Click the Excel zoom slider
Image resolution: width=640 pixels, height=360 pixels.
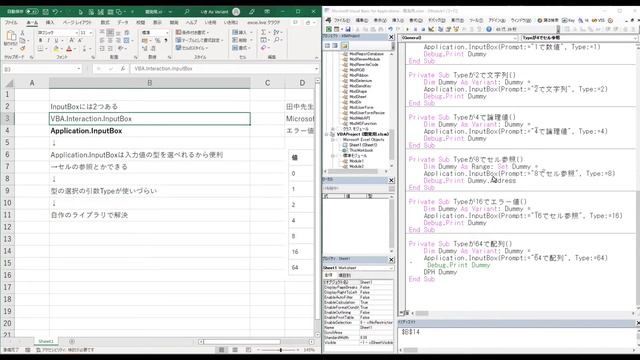click(281, 350)
